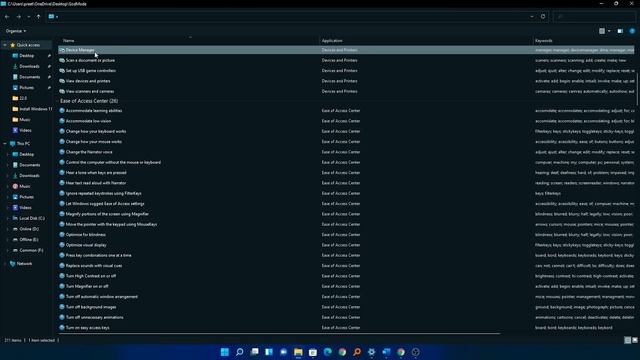Click the icon beside Optimize for blindness

pyautogui.click(x=62, y=235)
